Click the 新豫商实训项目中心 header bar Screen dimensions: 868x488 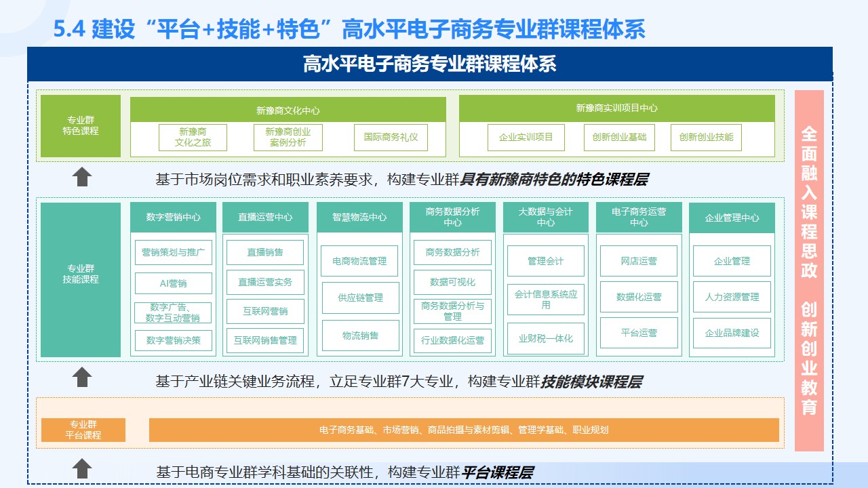click(x=616, y=108)
